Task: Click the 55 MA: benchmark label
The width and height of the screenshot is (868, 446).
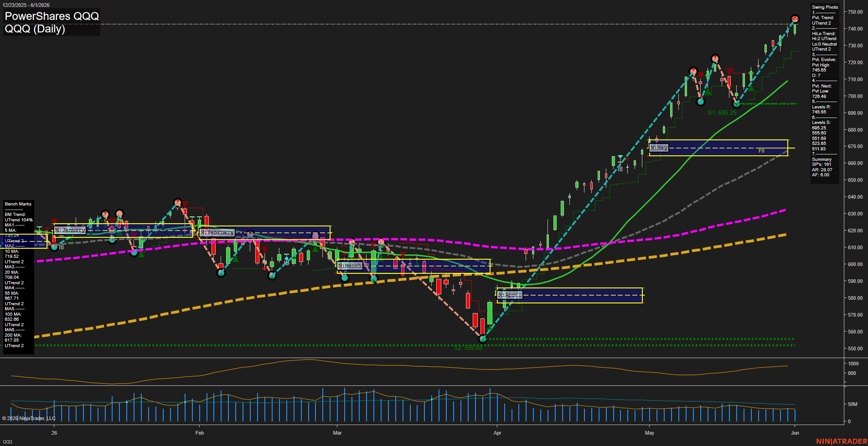Action: point(12,293)
